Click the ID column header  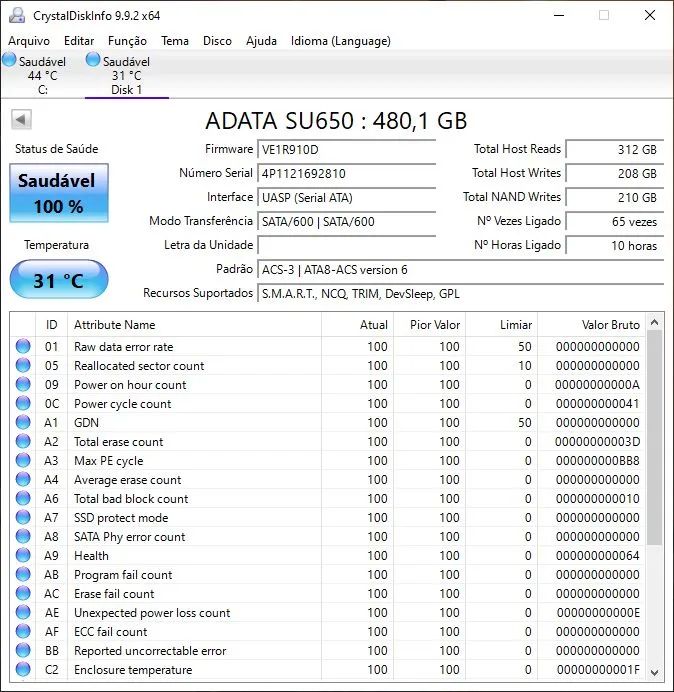coord(51,325)
